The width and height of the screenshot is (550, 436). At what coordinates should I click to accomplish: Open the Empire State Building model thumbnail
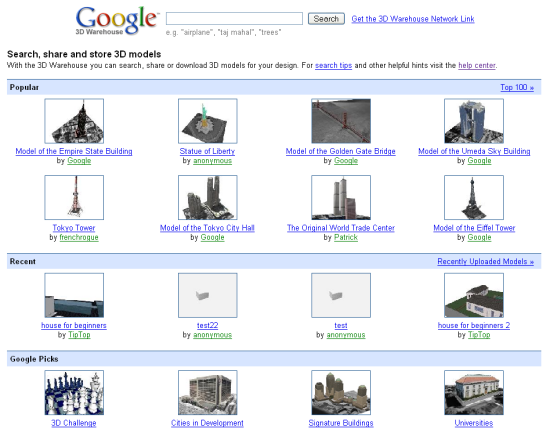pos(74,121)
